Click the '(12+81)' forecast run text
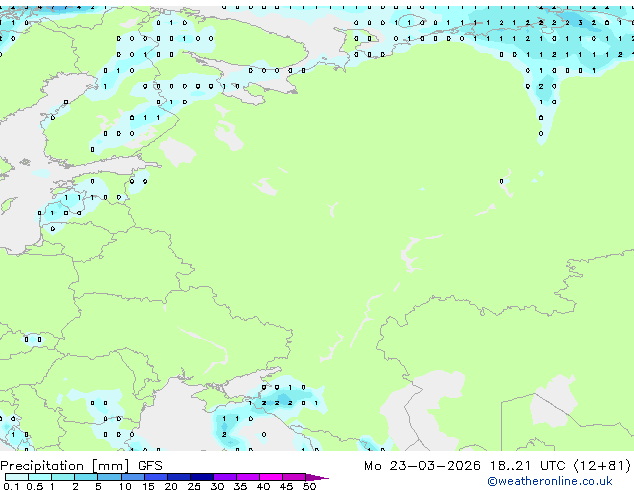634x490 pixels. tap(602, 466)
